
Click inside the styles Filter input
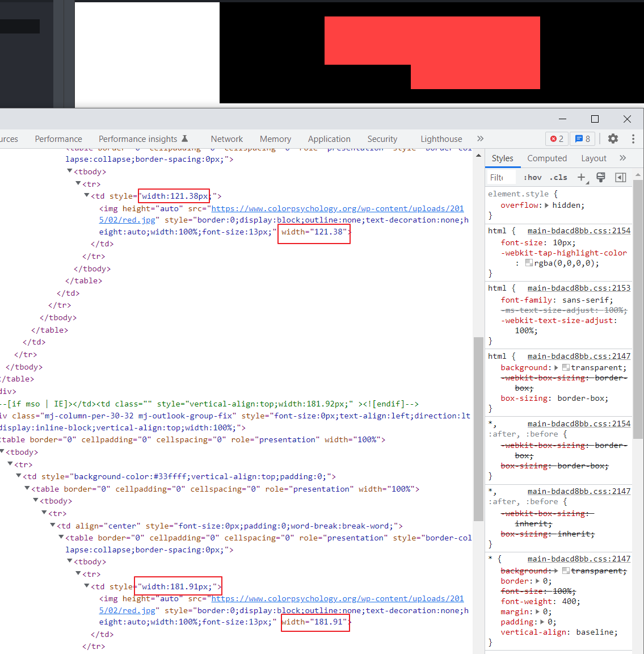(x=501, y=177)
